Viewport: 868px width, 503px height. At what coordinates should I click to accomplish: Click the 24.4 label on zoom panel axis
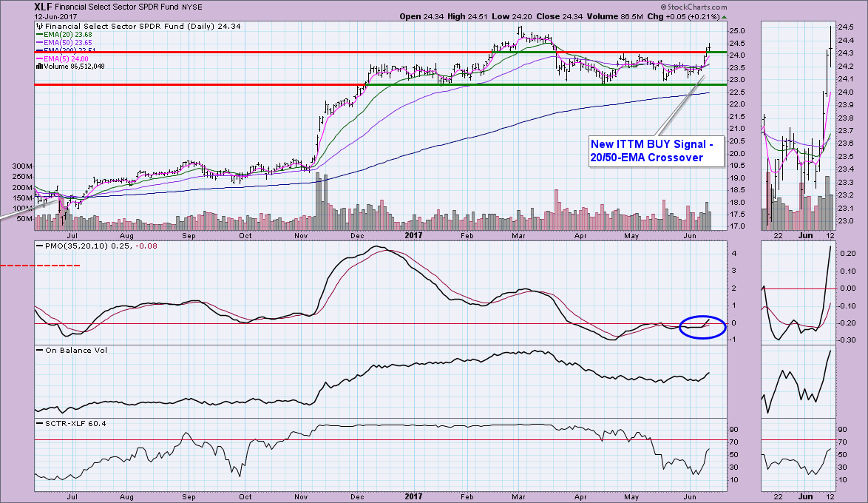pyautogui.click(x=845, y=40)
